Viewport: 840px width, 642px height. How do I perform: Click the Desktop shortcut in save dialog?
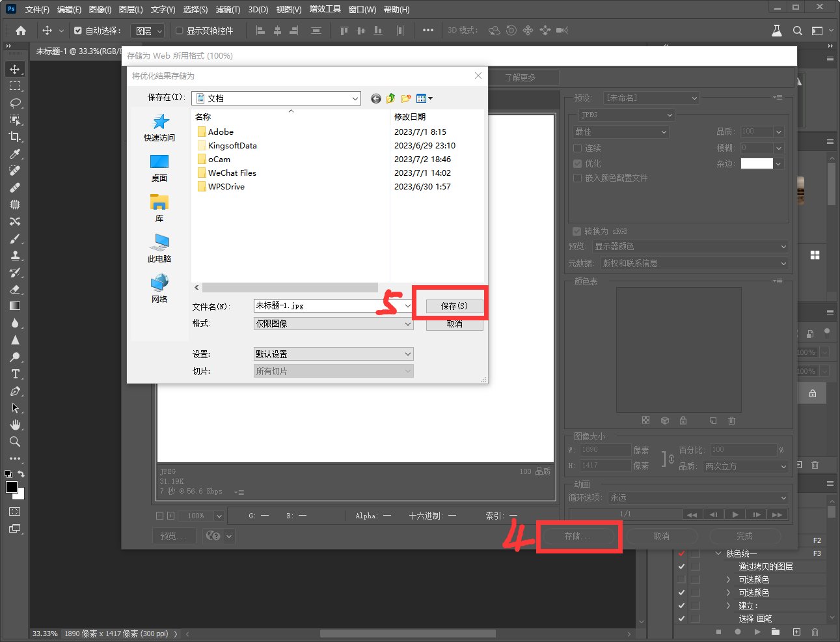pyautogui.click(x=159, y=168)
